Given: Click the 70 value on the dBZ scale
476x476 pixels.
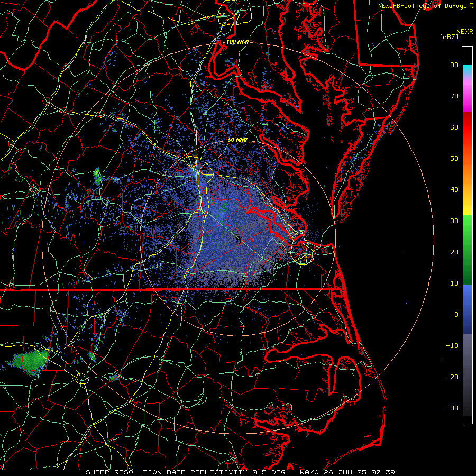Looking at the screenshot, I should point(454,96).
